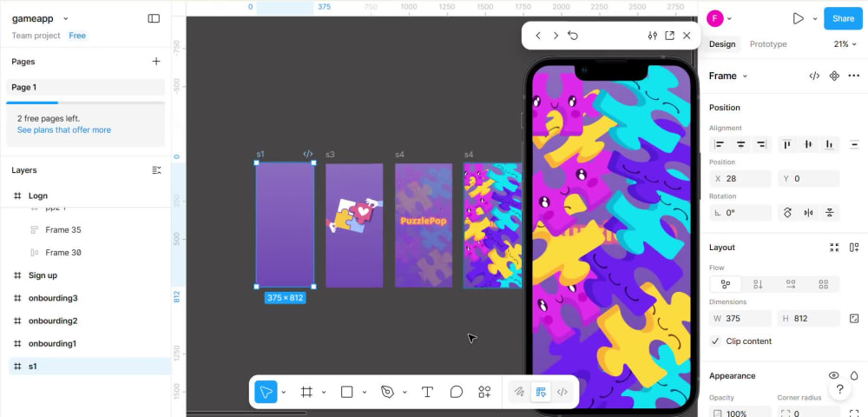Select horizontal flow option
The width and height of the screenshot is (868, 417).
pos(791,284)
